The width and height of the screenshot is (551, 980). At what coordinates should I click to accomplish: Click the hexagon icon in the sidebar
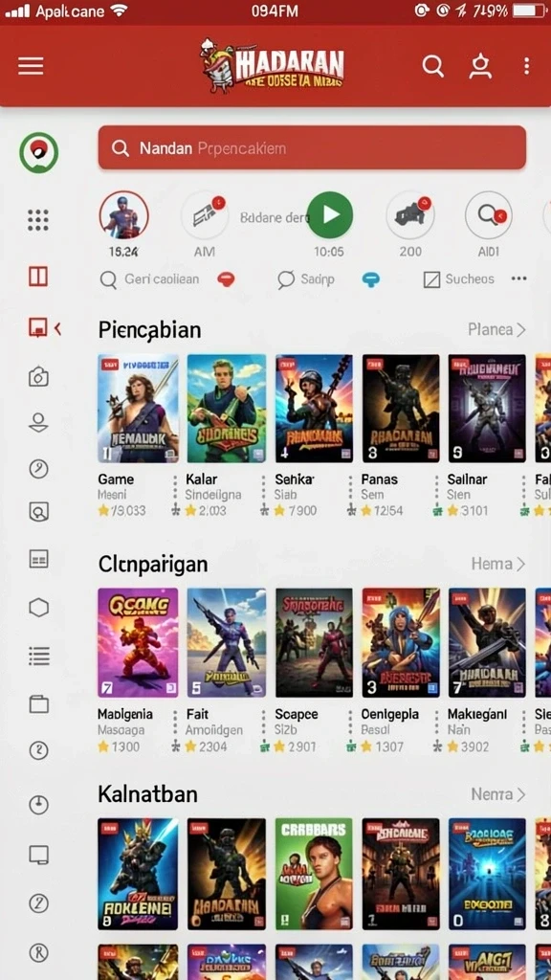[x=38, y=607]
